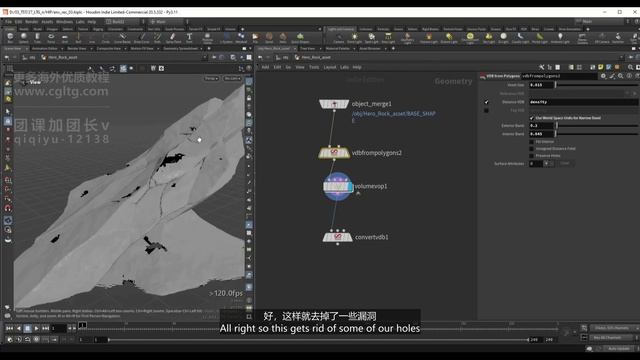Select the Camera shelf tool
The height and width of the screenshot is (360, 640).
339,38
